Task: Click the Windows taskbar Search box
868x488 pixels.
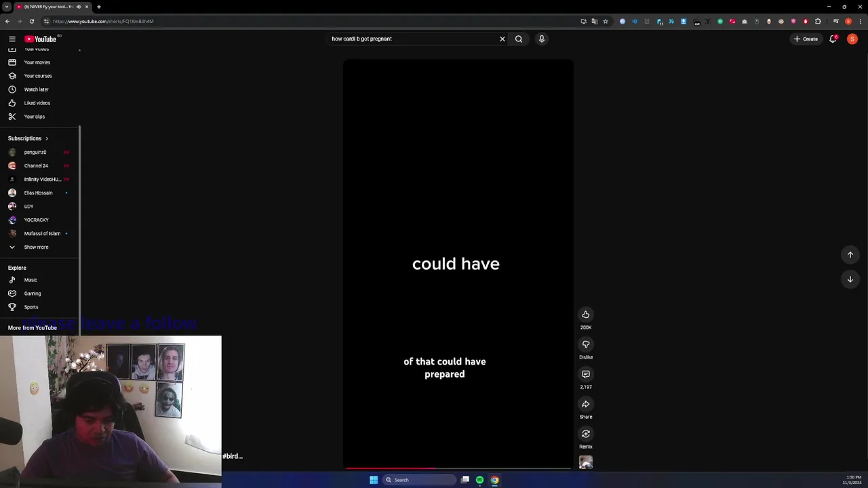Action: [419, 480]
